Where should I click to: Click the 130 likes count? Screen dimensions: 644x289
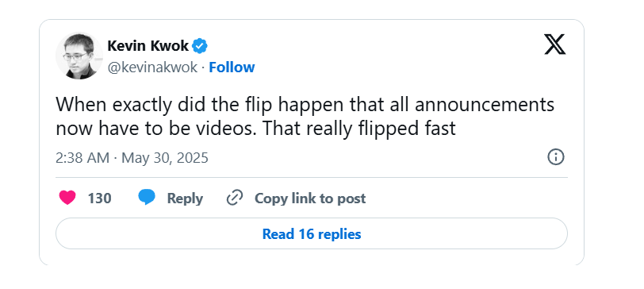[x=99, y=198]
